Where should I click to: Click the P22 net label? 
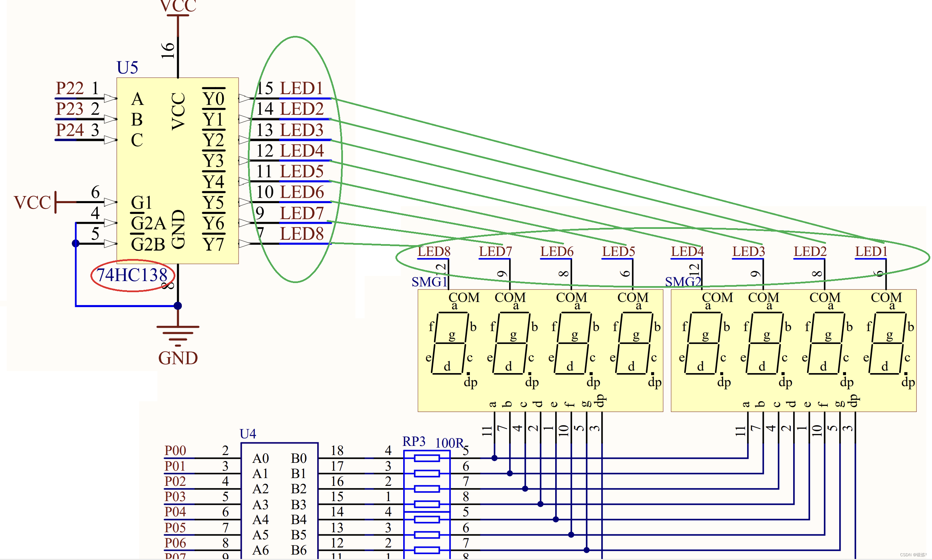tap(69, 88)
